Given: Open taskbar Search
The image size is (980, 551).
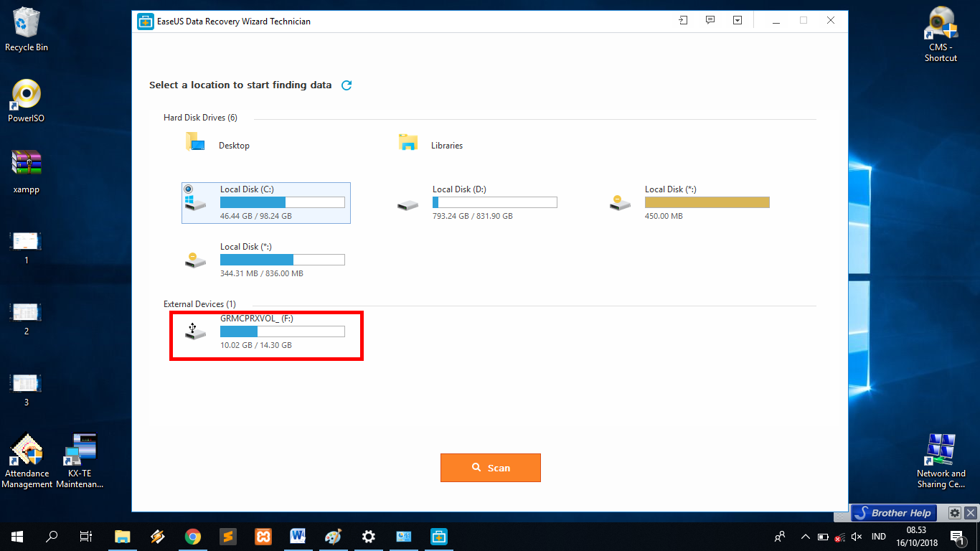Looking at the screenshot, I should point(52,536).
